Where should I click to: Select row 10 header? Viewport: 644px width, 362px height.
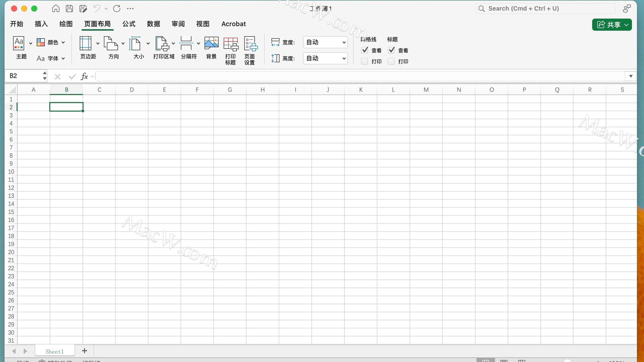pos(11,172)
